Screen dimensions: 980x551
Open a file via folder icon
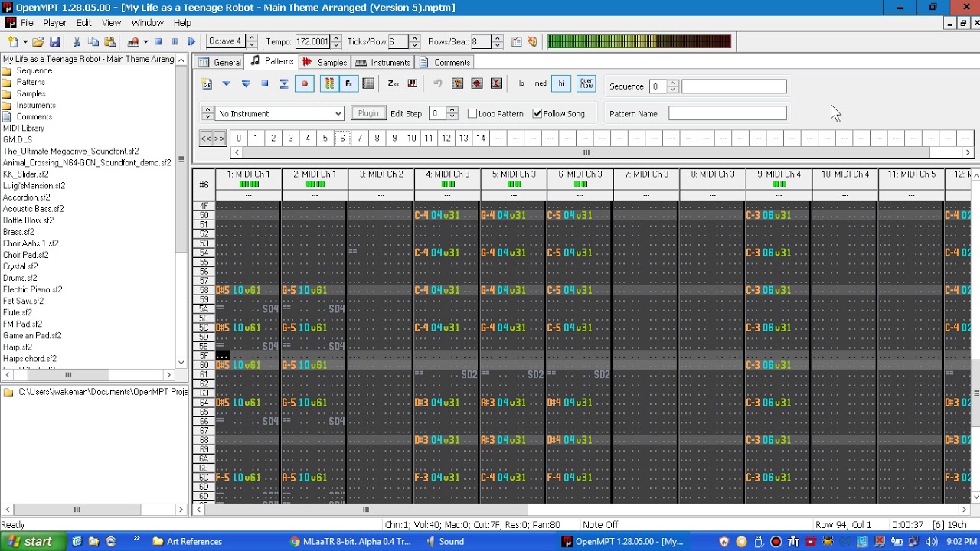click(x=38, y=42)
